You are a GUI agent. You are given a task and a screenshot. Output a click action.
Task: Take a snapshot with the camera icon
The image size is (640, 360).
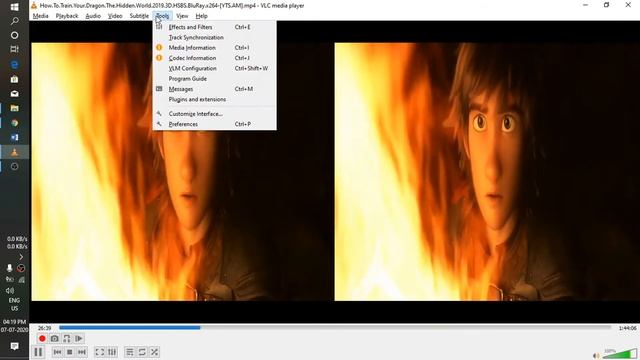click(x=54, y=338)
